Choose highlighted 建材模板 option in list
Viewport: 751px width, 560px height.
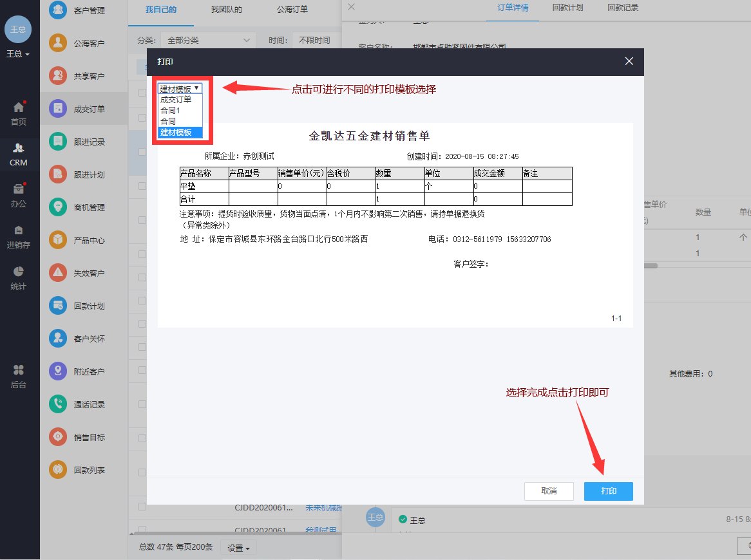point(180,133)
